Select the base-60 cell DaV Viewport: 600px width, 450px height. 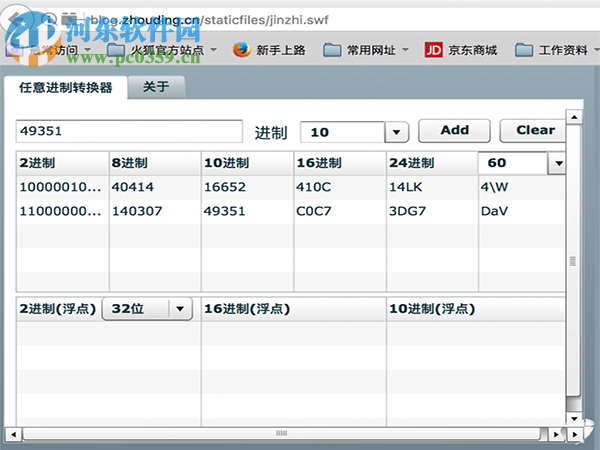(x=522, y=211)
